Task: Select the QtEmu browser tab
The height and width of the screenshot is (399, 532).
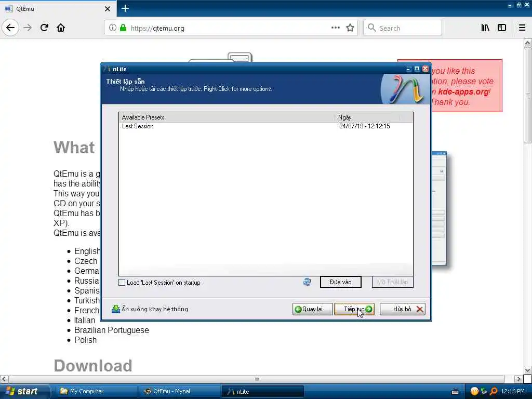Action: (58, 9)
